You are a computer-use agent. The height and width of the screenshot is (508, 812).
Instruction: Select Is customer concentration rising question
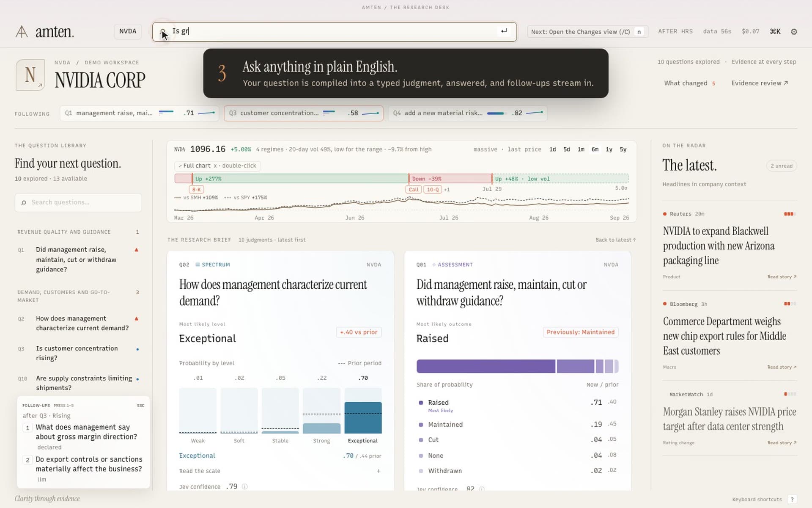(x=78, y=353)
